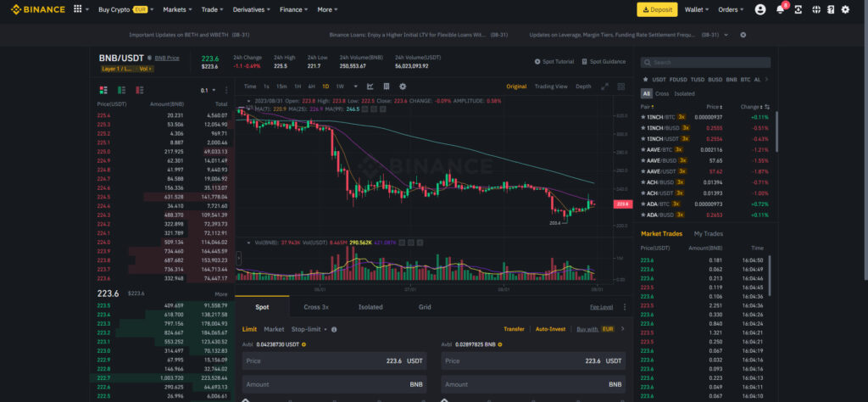Click the pair Search input field
This screenshot has width=868, height=402.
point(705,63)
